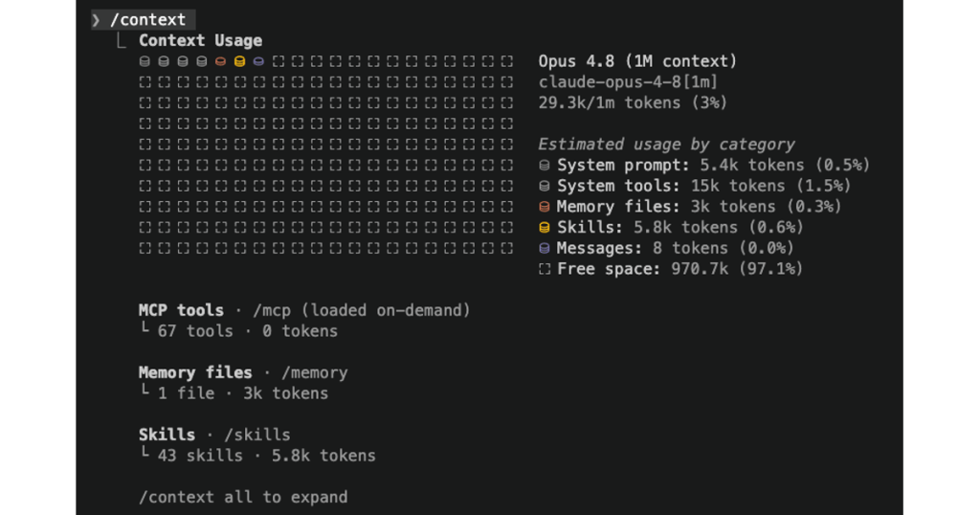Click the claude-opus-4-8[1m] model identifier

pos(628,82)
